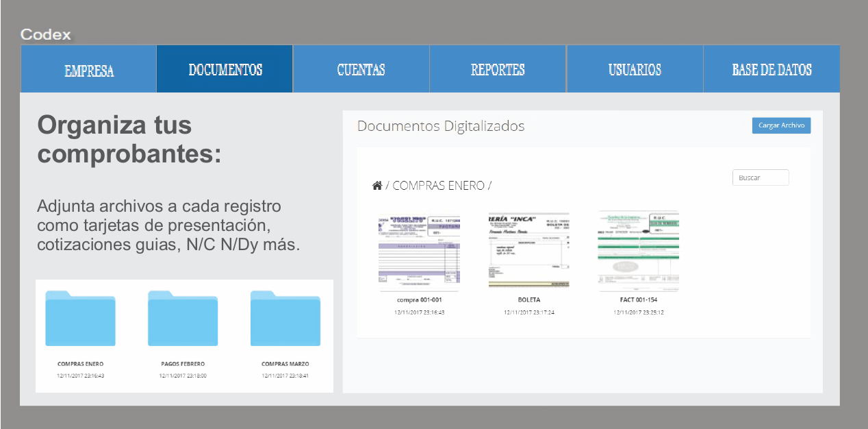Select the DOCUMENTOS tab
Image resolution: width=868 pixels, height=429 pixels.
[x=225, y=69]
